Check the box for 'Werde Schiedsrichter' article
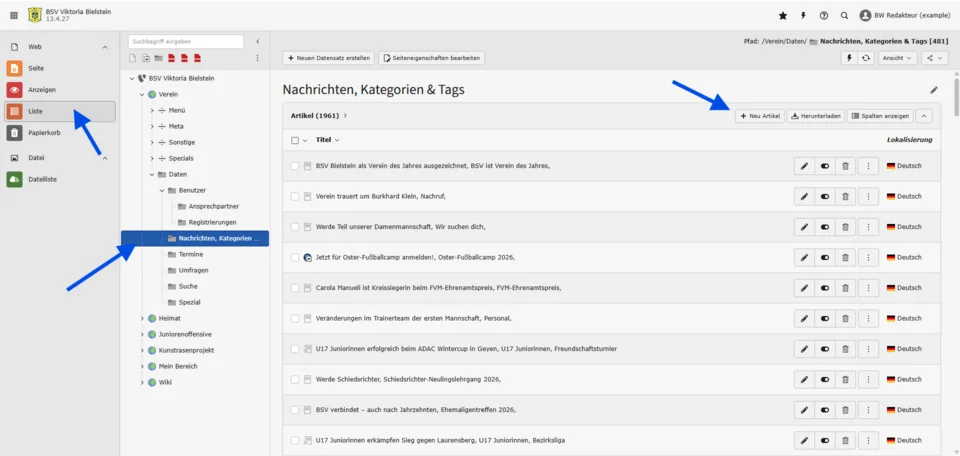This screenshot has height=456, width=960. point(295,380)
